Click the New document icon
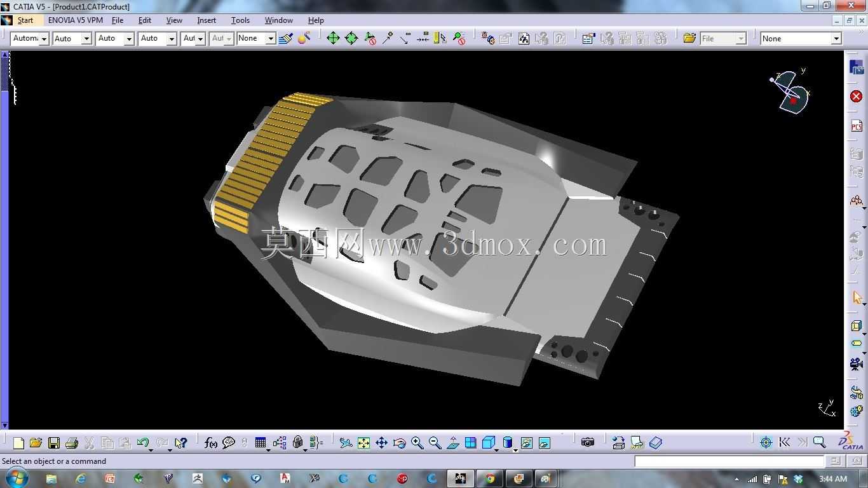The width and height of the screenshot is (868, 488). (18, 443)
